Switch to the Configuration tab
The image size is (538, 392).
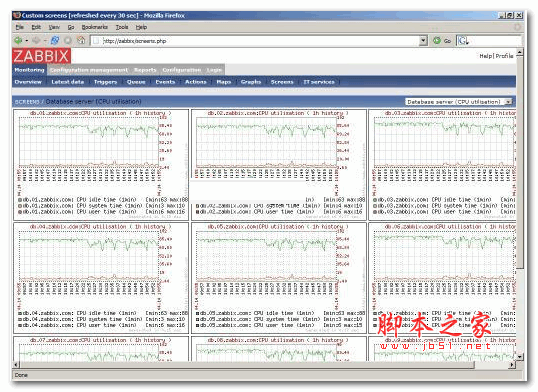(182, 70)
